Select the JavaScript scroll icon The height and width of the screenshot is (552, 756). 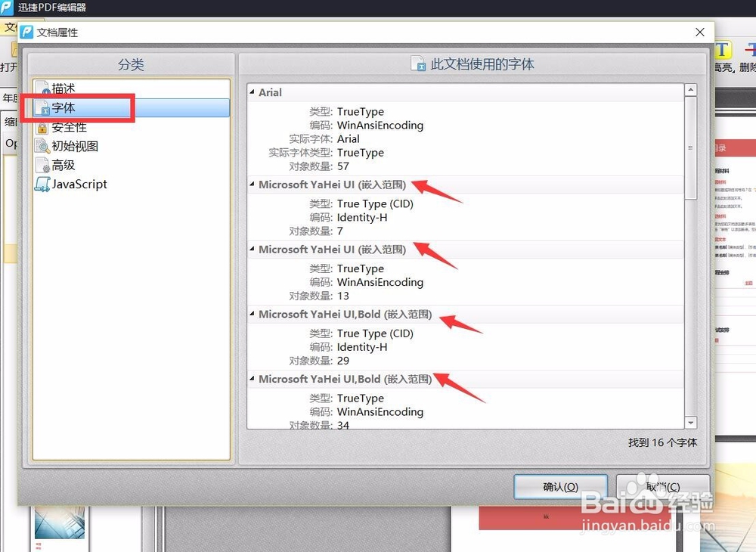coord(42,185)
